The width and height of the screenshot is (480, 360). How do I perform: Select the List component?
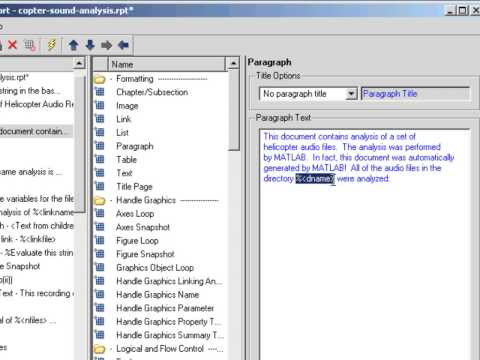[122, 133]
